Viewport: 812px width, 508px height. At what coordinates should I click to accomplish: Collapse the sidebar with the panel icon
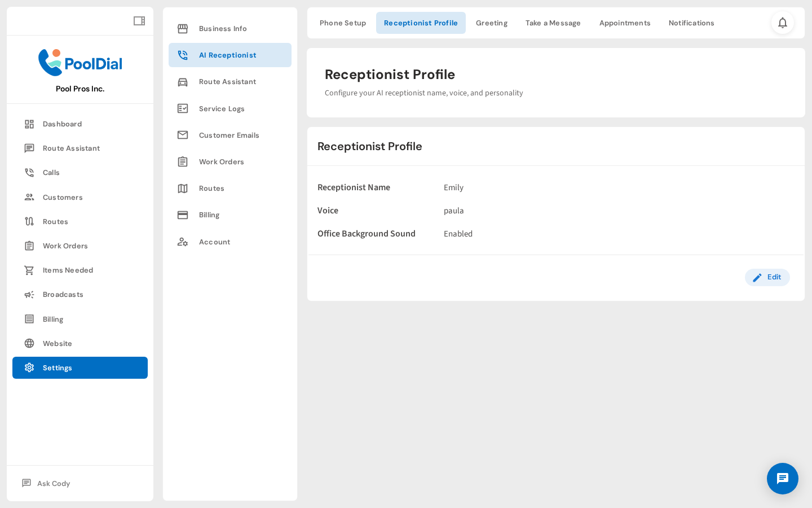(x=139, y=20)
